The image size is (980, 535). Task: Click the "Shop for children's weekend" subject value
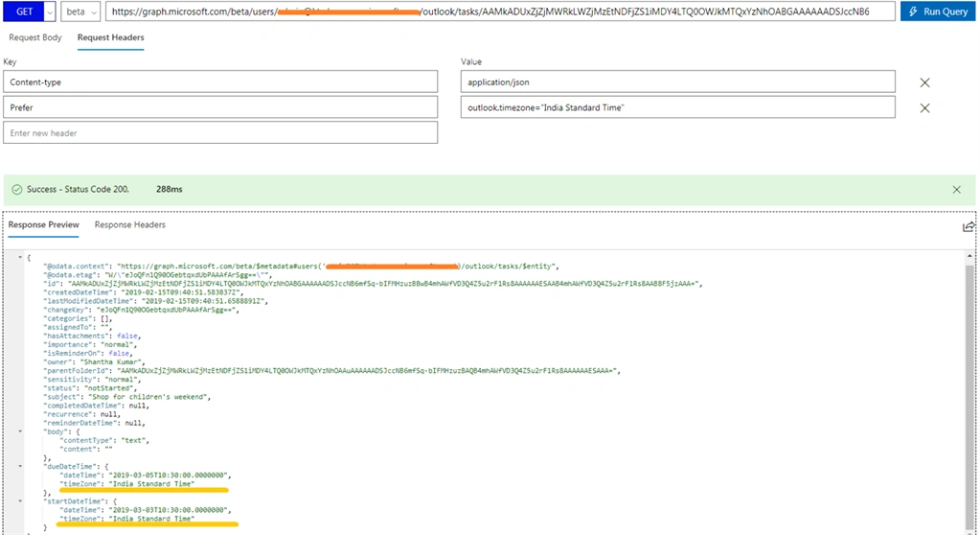[149, 397]
